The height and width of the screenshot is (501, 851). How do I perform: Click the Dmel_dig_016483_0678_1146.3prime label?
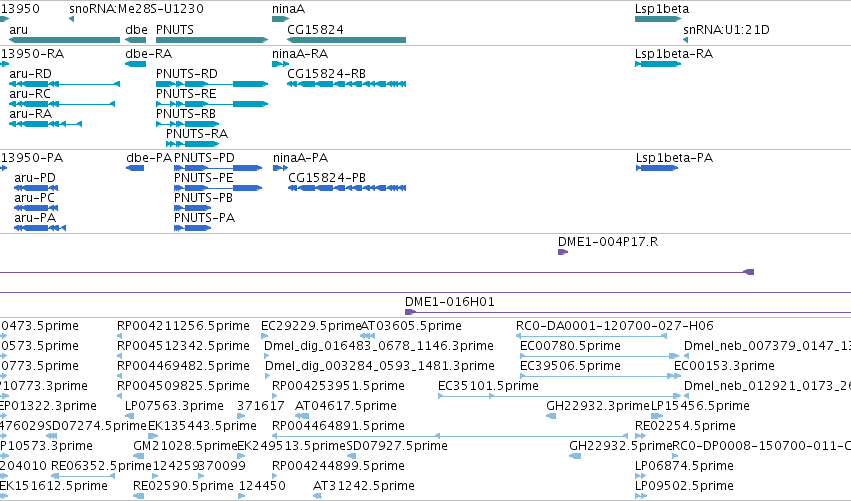pyautogui.click(x=379, y=346)
